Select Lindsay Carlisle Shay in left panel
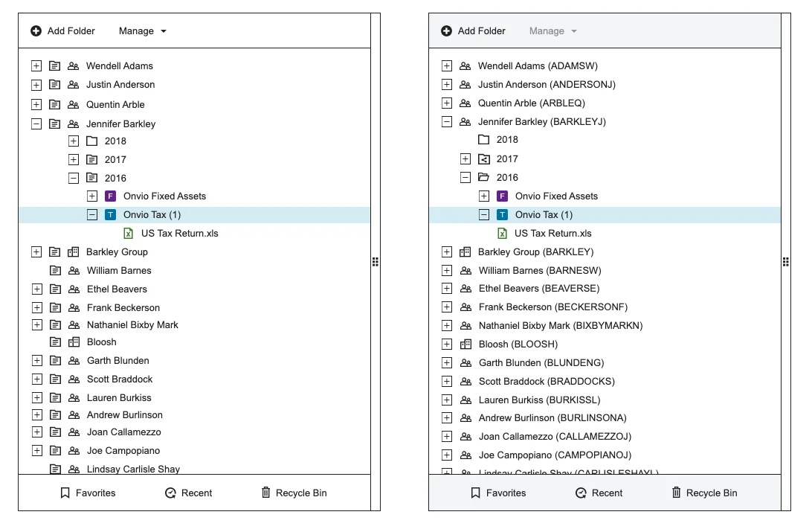Viewport: 812px width, 532px height. coord(133,469)
